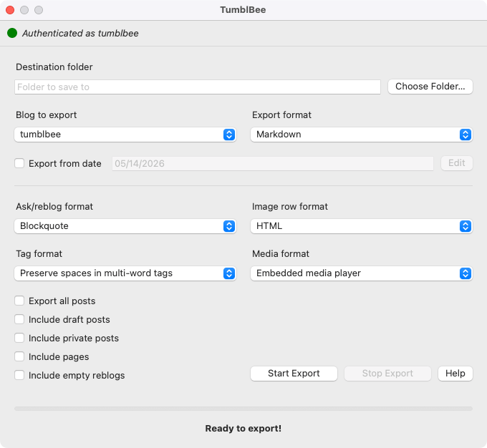Click the Start Export button

(294, 373)
